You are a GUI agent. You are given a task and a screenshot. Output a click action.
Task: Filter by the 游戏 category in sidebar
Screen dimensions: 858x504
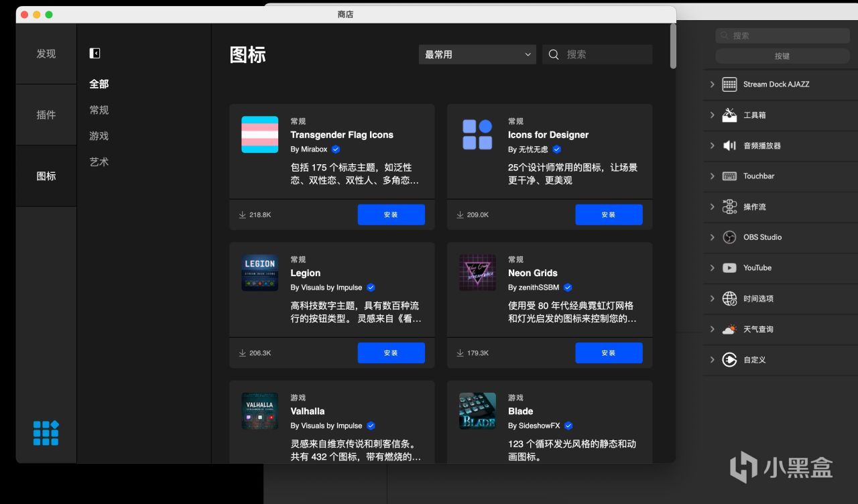(99, 136)
